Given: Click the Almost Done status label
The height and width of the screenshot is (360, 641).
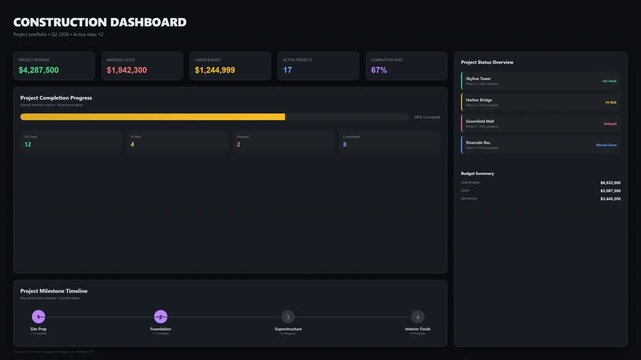Looking at the screenshot, I should (606, 145).
